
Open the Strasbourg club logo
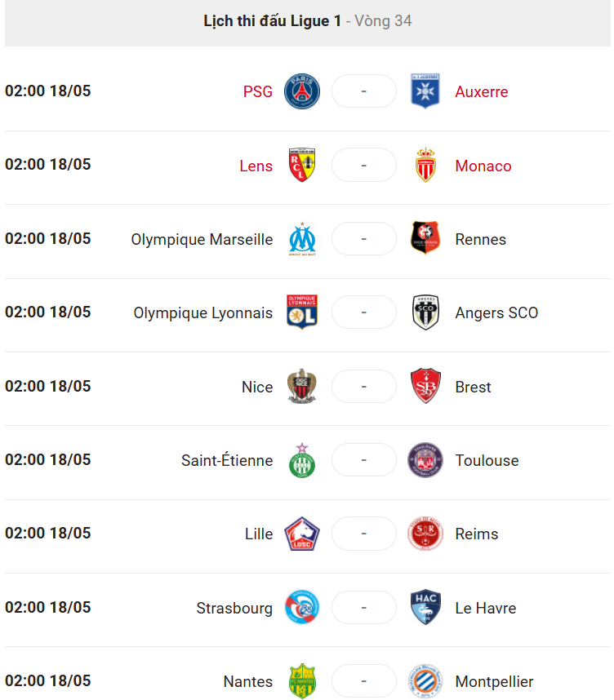pyautogui.click(x=302, y=607)
